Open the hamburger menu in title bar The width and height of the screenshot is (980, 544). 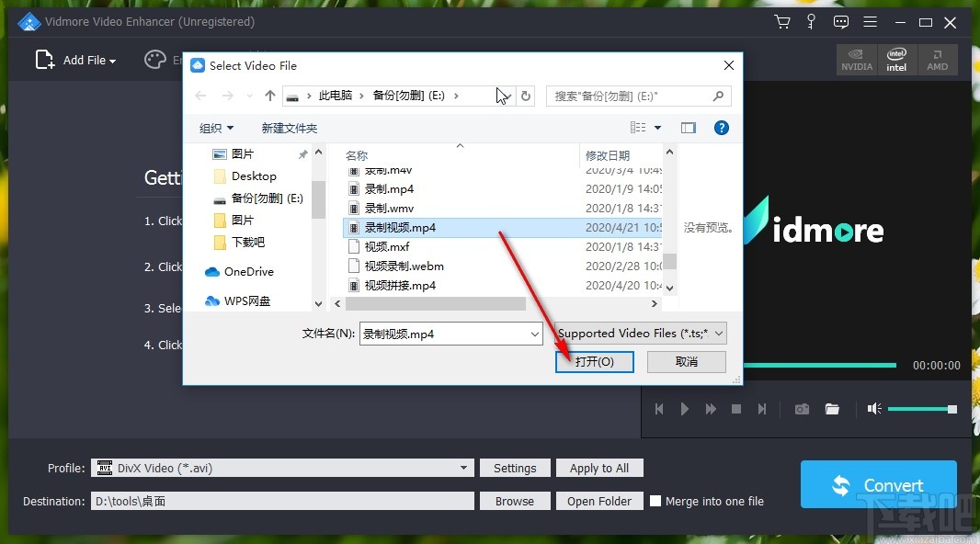point(870,22)
